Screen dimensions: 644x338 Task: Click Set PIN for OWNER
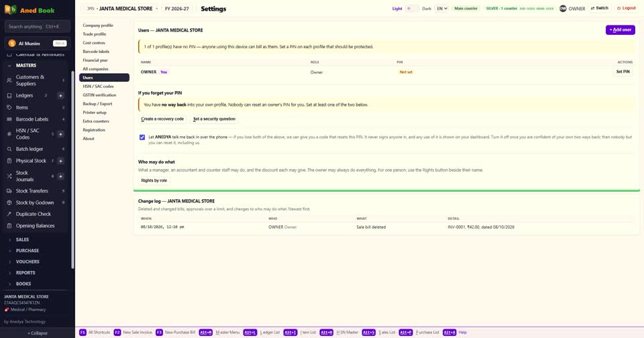click(x=623, y=72)
